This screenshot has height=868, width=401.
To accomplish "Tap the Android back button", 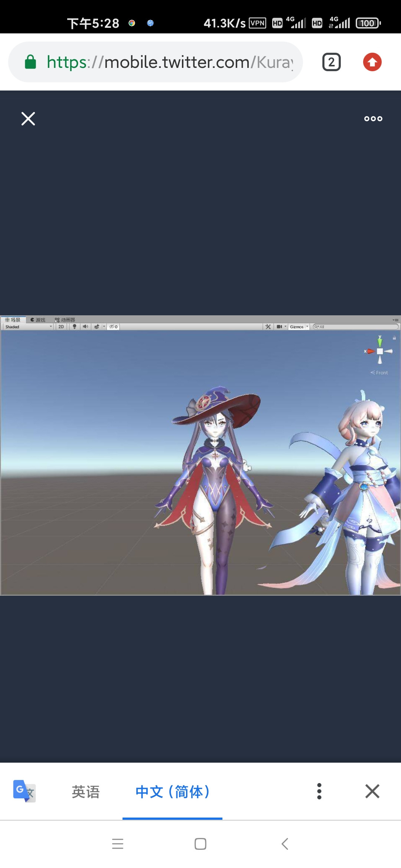I will pyautogui.click(x=285, y=844).
